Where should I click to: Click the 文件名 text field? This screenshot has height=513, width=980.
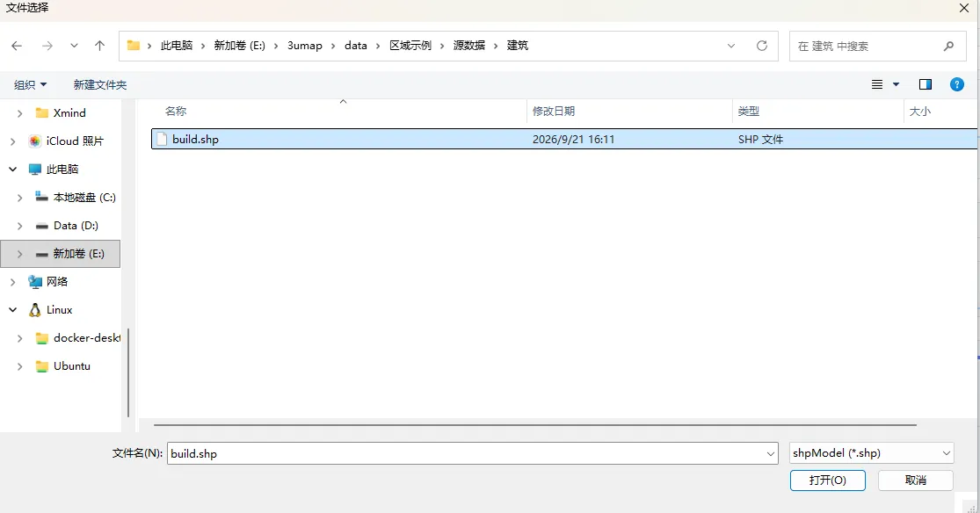click(x=473, y=453)
